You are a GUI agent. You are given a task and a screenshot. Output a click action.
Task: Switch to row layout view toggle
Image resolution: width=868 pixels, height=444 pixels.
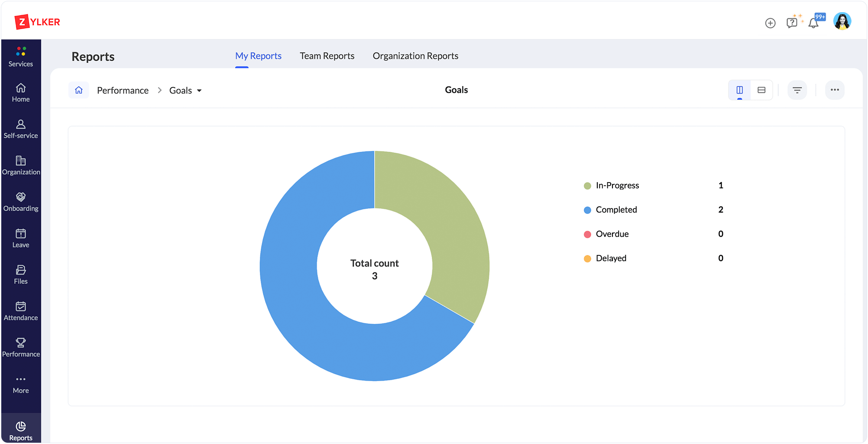pos(761,90)
